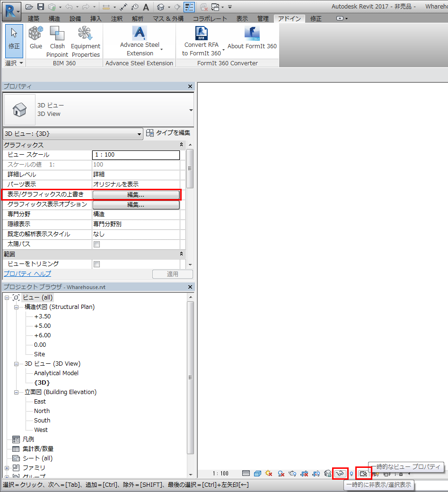This screenshot has width=448, height=492.
Task: Open the 3D ビュー: {3D} instance dropdown
Action: (x=139, y=134)
